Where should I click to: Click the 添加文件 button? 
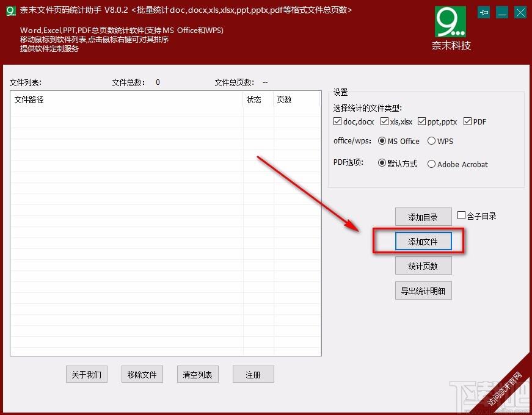click(423, 241)
